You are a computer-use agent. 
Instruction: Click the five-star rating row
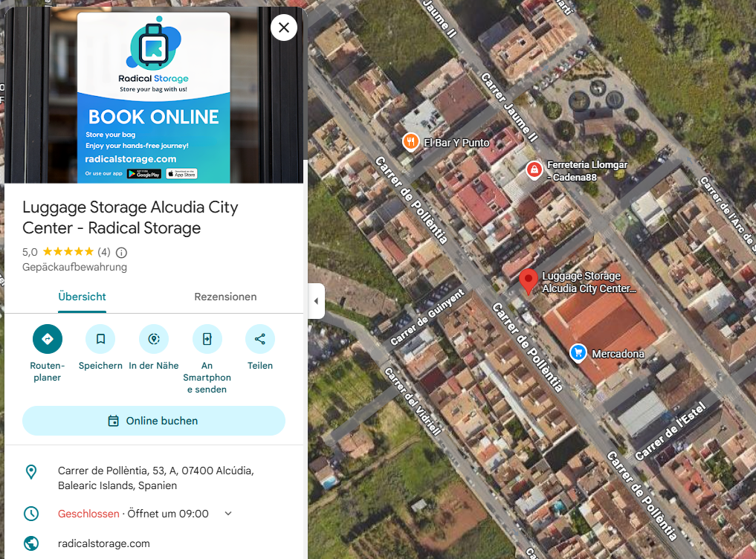tap(68, 252)
